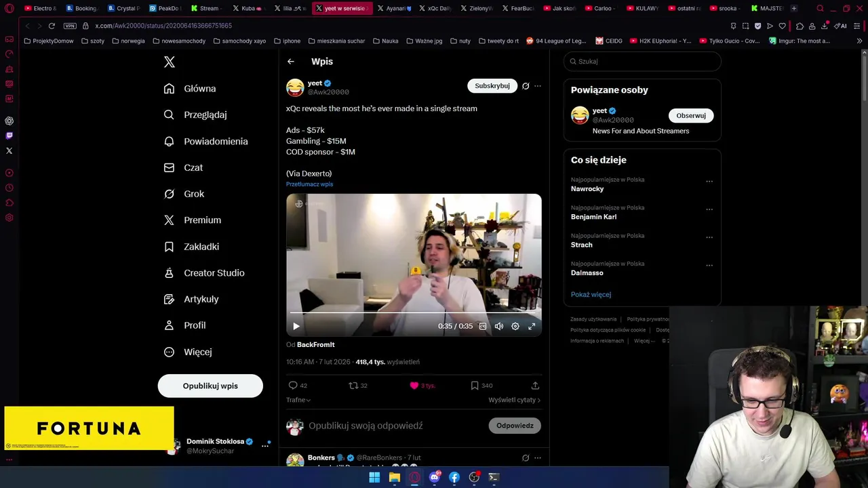This screenshot has height=488, width=868.
Task: Expand the Trafne sort dropdown
Action: coord(298,400)
